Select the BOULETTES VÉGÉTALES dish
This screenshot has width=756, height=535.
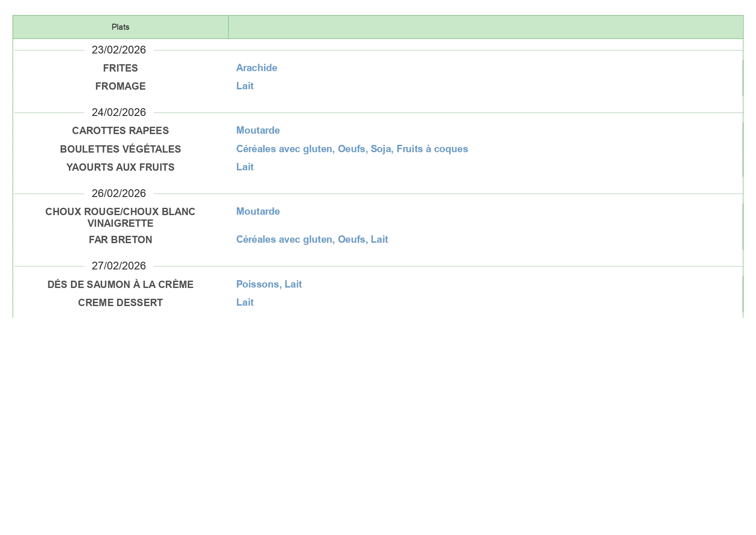(x=120, y=149)
